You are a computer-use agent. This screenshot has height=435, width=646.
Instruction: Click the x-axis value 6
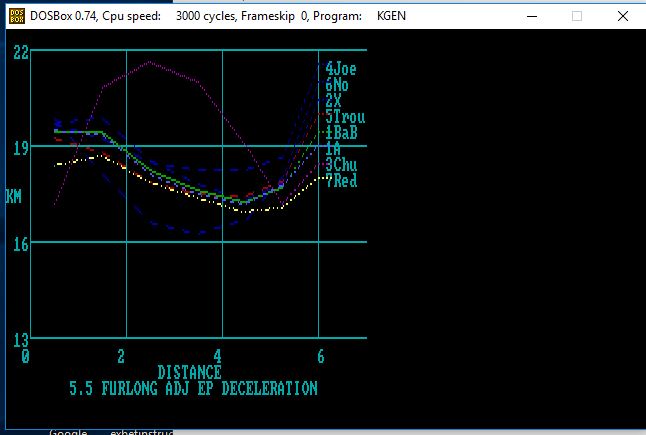321,356
